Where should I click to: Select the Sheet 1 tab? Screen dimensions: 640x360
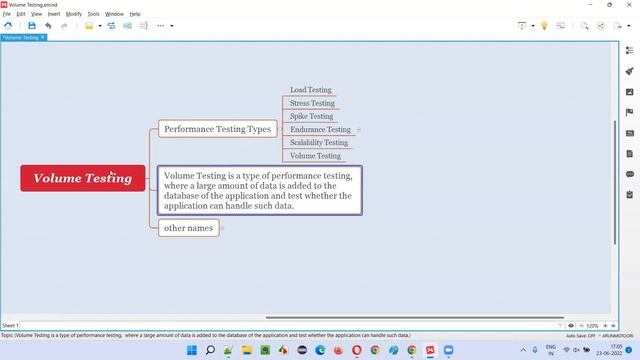coord(10,326)
